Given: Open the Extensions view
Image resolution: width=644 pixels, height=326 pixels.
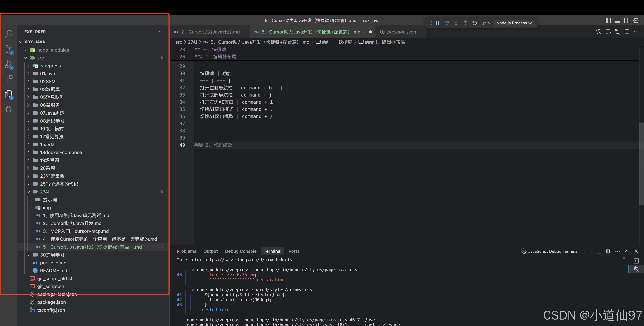Looking at the screenshot, I should 9,79.
